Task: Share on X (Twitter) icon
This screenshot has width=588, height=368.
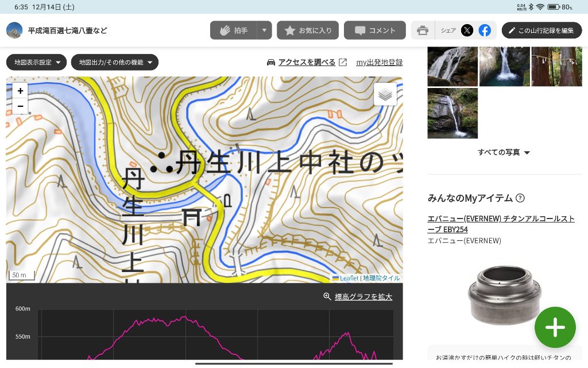Action: (x=467, y=30)
